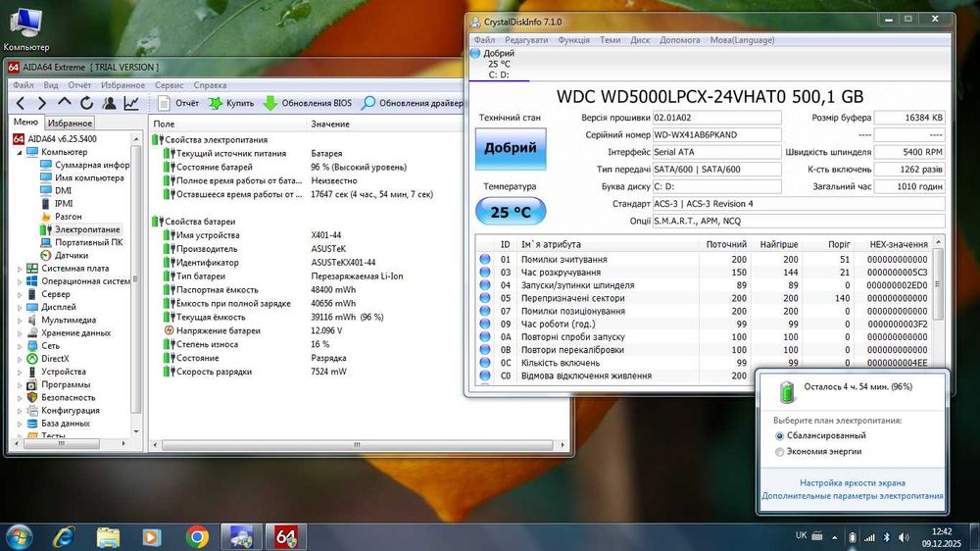Open AIDA64 Файл menu
This screenshot has width=980, height=551.
(24, 85)
